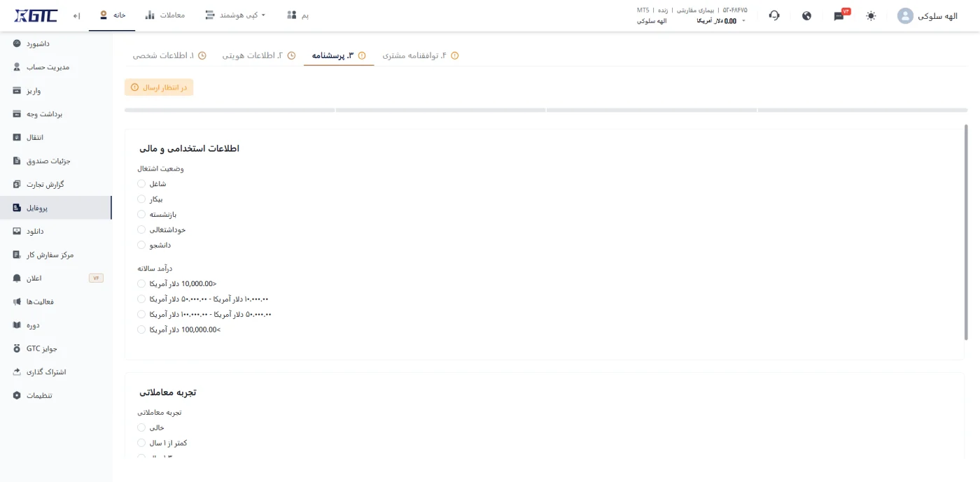Viewport: 980px width, 482px height.
Task: Collapse the sidebar with the arrow icon
Action: [x=76, y=15]
